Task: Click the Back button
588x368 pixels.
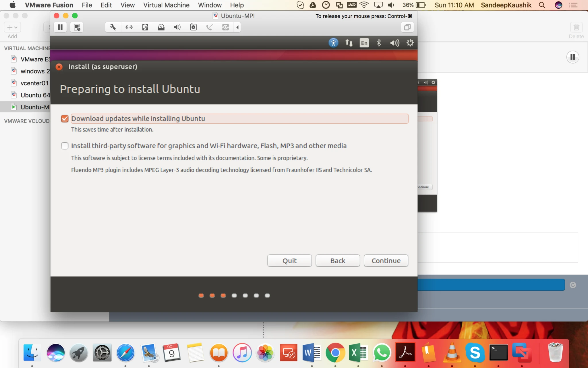Action: tap(338, 260)
